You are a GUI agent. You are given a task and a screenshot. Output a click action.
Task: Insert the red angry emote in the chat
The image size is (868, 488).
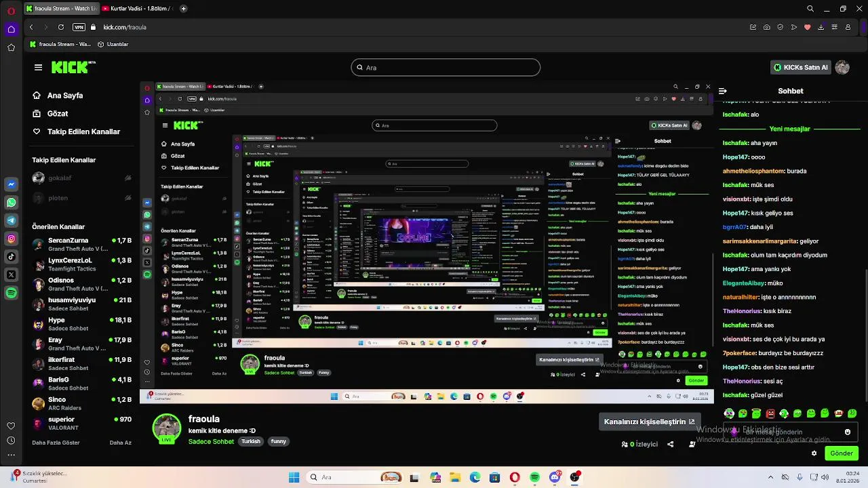click(770, 413)
